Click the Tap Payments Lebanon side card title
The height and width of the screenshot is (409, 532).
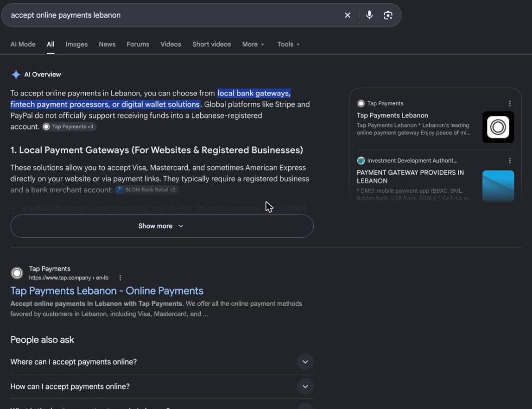(x=392, y=115)
